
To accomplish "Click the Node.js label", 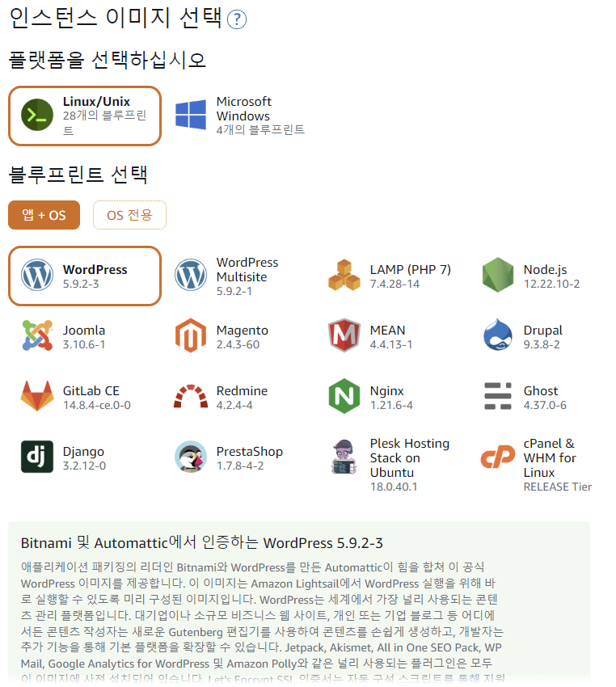I will pyautogui.click(x=545, y=269).
